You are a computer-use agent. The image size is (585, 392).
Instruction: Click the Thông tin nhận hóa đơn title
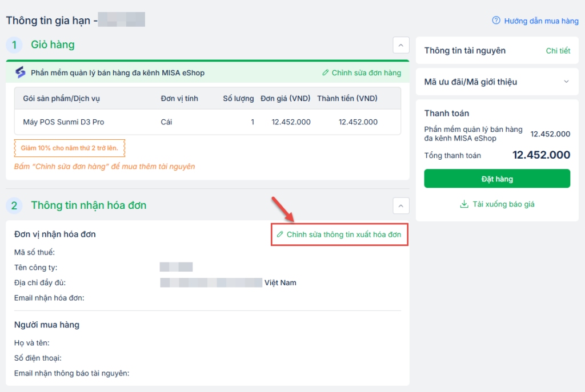[x=89, y=205]
